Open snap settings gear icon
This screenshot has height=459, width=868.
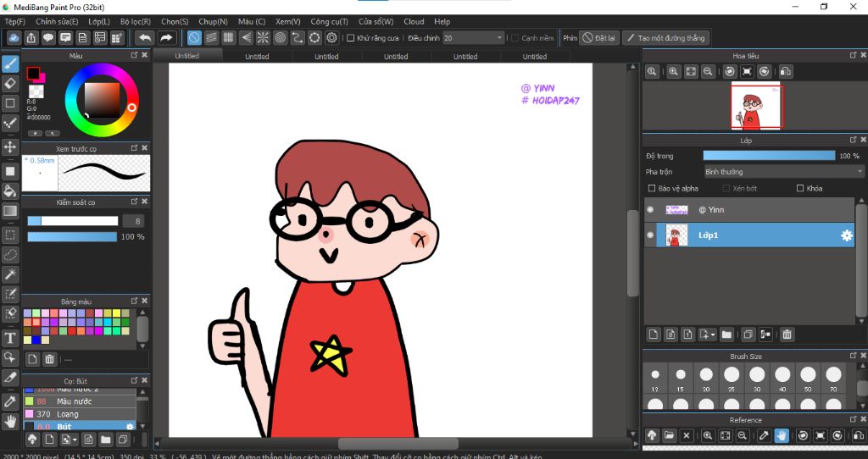pos(331,38)
